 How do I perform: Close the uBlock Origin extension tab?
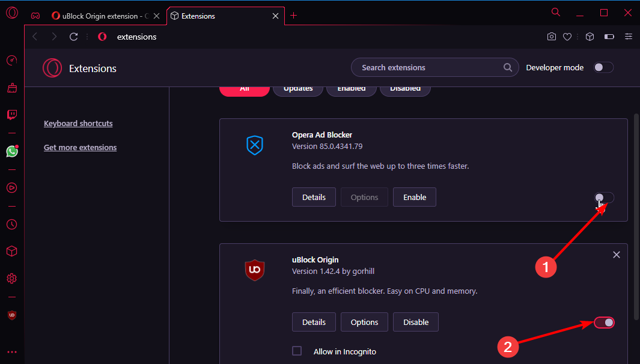pos(156,16)
